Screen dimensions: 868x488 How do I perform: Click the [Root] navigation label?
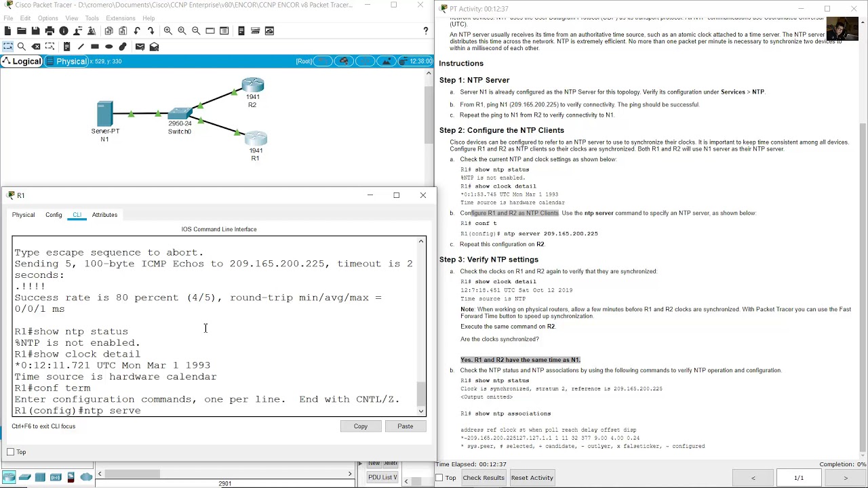304,62
